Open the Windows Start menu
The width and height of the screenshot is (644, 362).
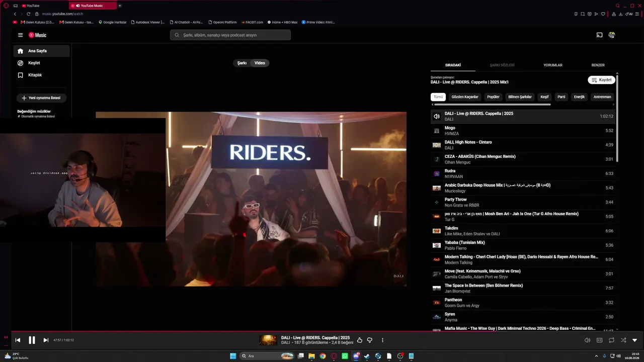click(x=233, y=356)
